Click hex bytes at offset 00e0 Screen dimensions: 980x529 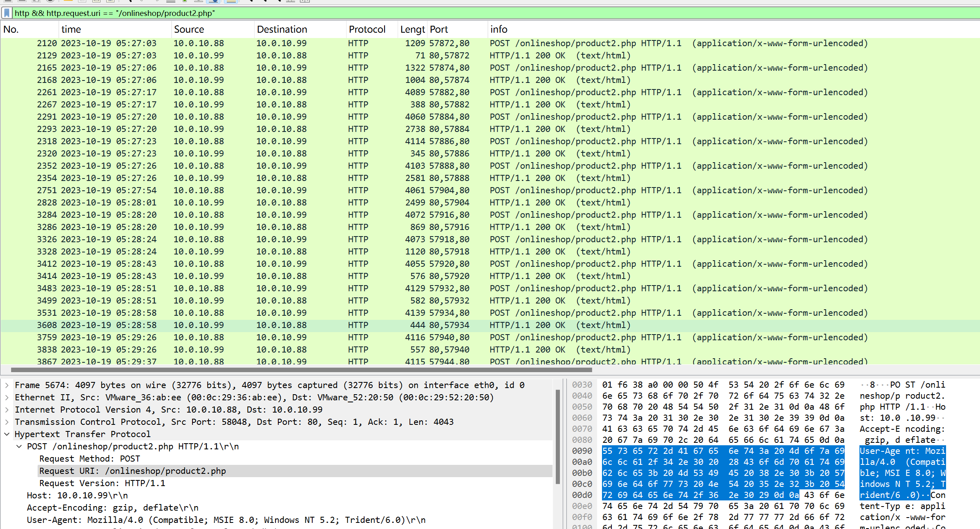point(723,506)
